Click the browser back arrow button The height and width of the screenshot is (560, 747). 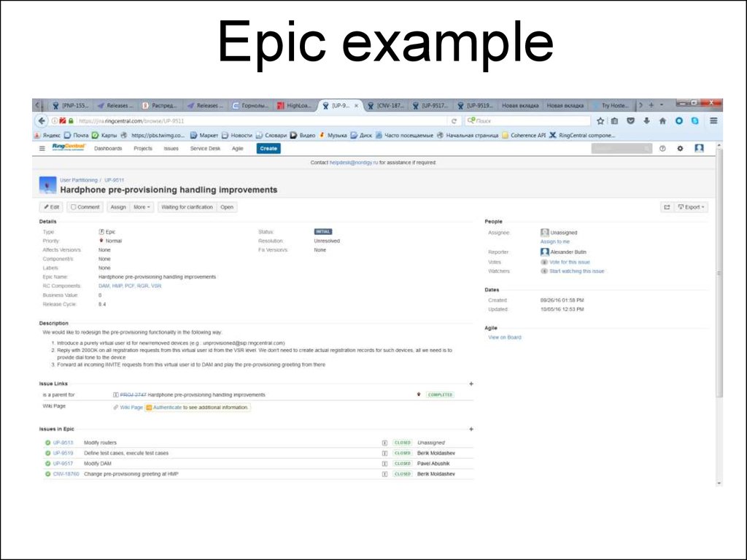42,121
